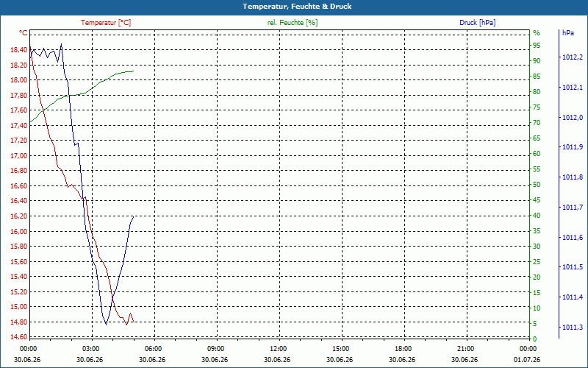The image size is (588, 368).
Task: Click the 06:00 time axis label
Action: pyautogui.click(x=153, y=349)
